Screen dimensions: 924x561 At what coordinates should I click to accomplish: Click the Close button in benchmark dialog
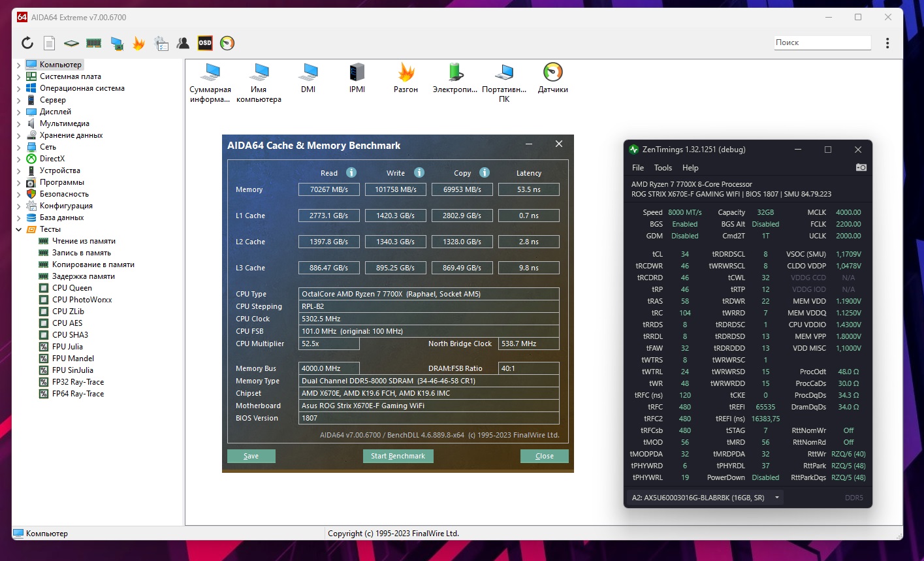click(545, 456)
